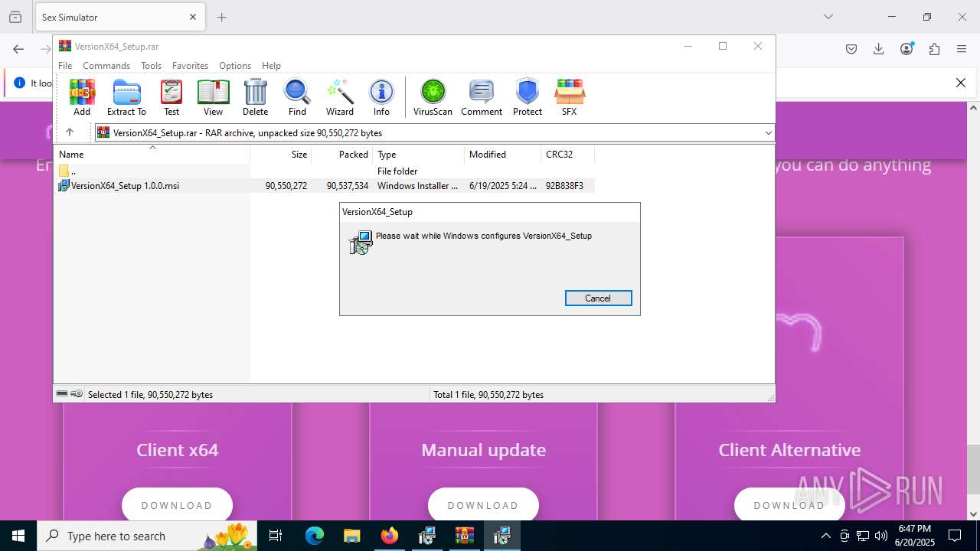Click the webpage vertical scrollbar thumb
This screenshot has height=551, width=980.
click(973, 468)
